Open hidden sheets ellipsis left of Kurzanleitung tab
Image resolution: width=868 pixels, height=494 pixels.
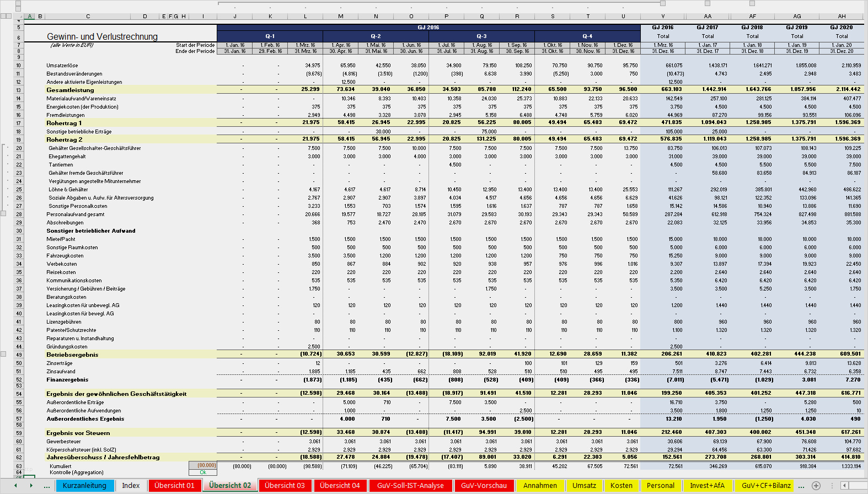tap(47, 486)
